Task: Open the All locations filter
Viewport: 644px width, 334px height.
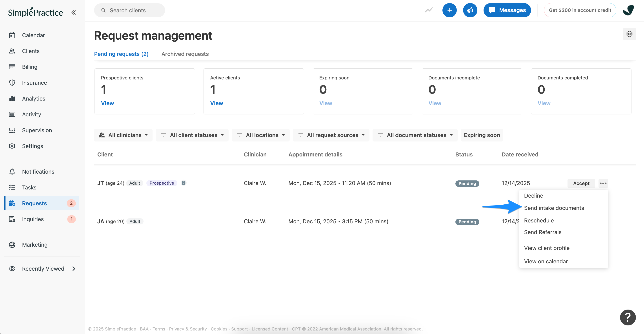Action: coord(260,135)
